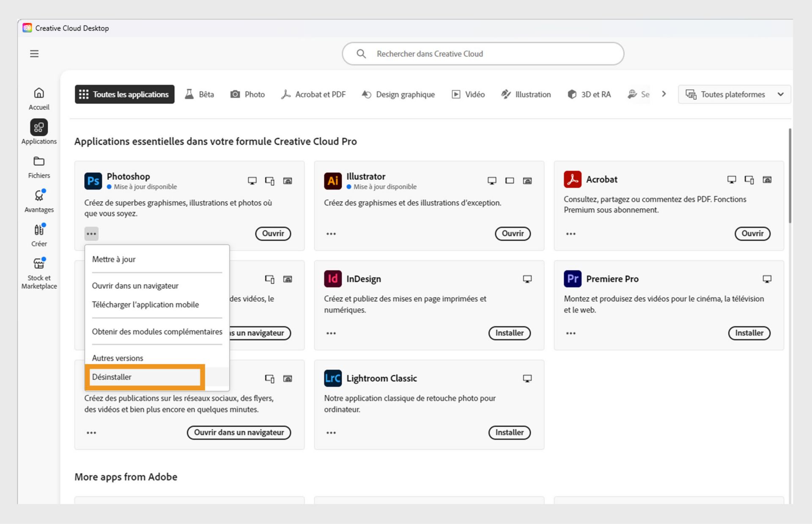This screenshot has height=524, width=812.
Task: Click Installer button for Premiere Pro
Action: coord(749,333)
